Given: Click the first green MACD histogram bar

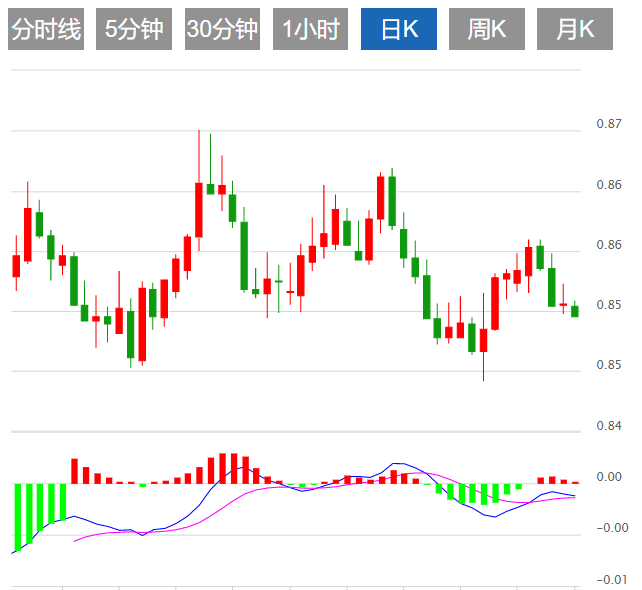Looking at the screenshot, I should point(18,517).
